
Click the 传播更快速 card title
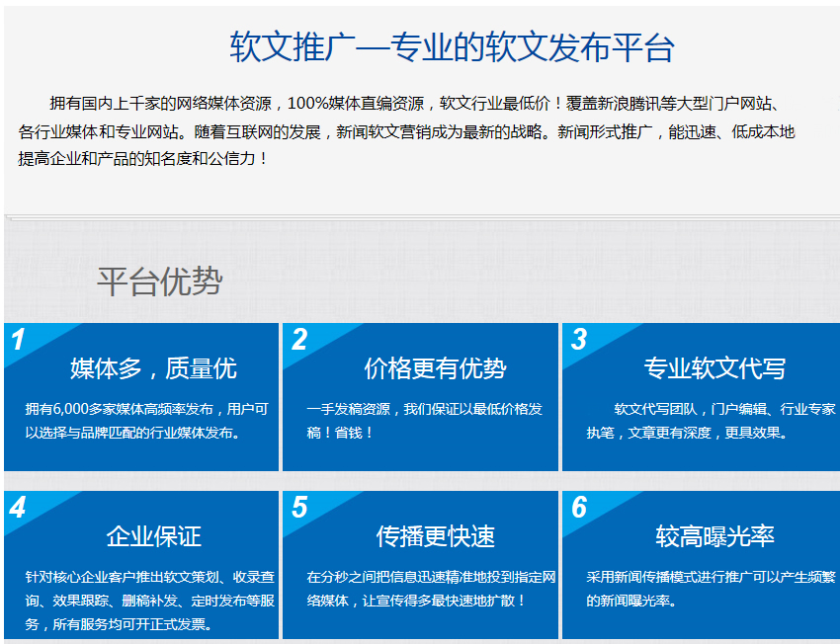click(435, 536)
